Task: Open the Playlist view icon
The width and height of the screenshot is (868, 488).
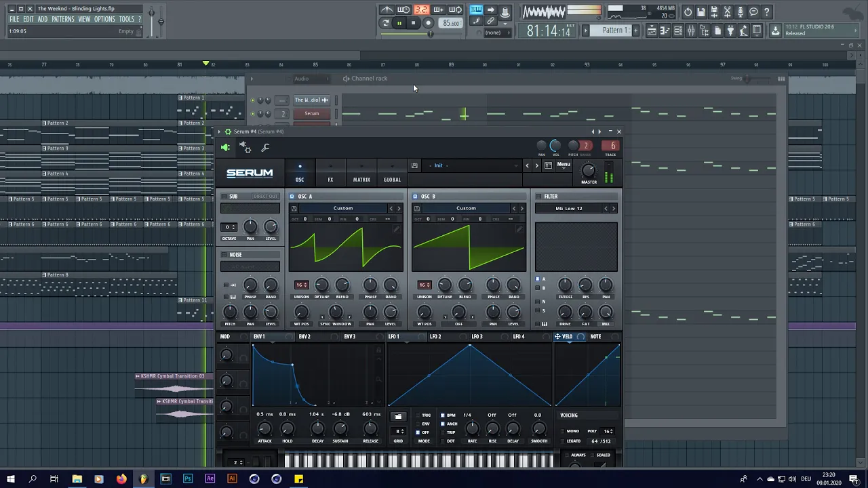Action: 652,30
